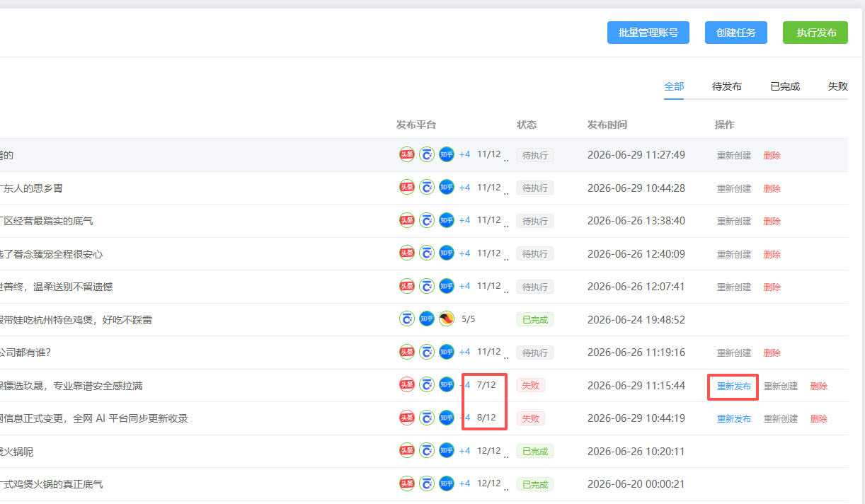
Task: Click the 已完成 status tag in 19:48:52 row
Action: 535,319
